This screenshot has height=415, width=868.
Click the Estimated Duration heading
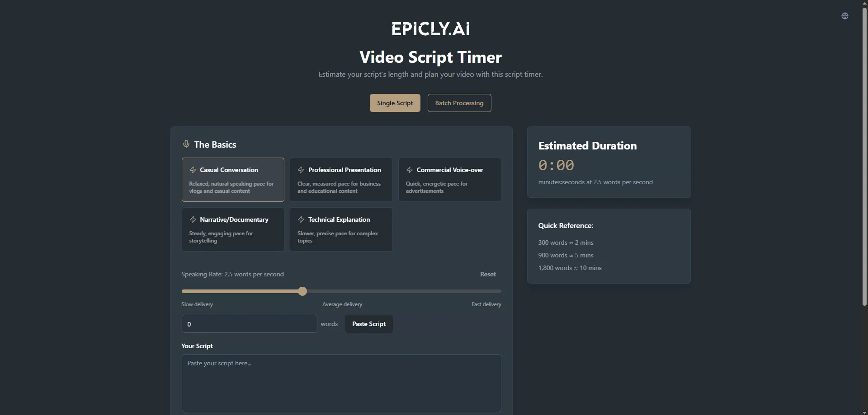(587, 146)
